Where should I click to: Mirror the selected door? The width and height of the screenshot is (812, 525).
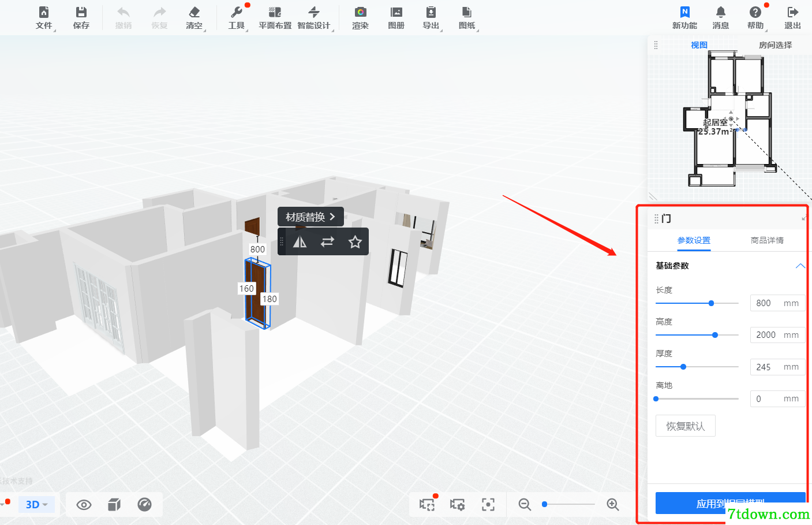[300, 242]
